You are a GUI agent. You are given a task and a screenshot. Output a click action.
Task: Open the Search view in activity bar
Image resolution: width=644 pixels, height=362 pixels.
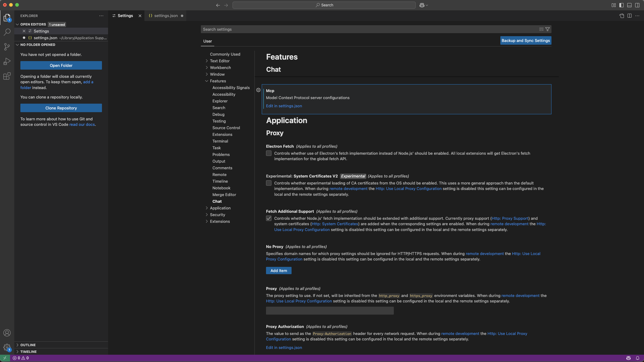pos(7,32)
